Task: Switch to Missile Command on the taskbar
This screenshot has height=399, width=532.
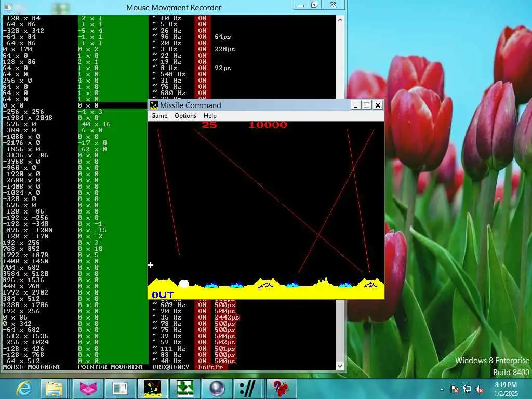Action: [x=152, y=389]
